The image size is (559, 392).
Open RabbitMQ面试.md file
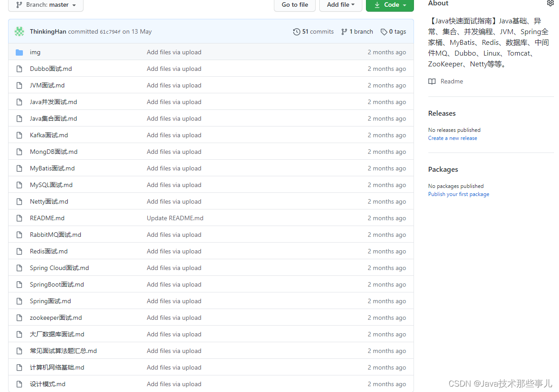[56, 235]
